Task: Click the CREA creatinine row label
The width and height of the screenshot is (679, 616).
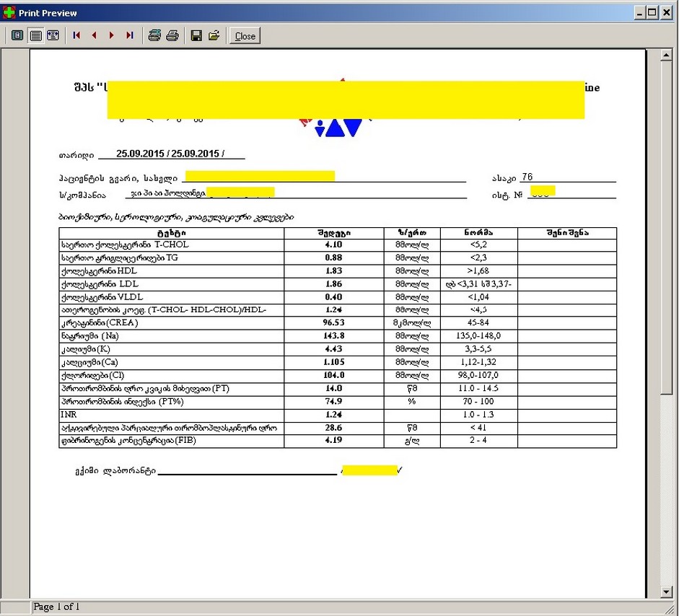Action: coord(100,323)
